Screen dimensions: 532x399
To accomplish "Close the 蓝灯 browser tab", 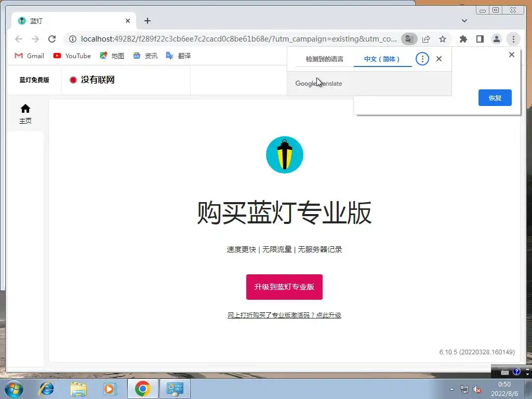I will click(x=128, y=21).
